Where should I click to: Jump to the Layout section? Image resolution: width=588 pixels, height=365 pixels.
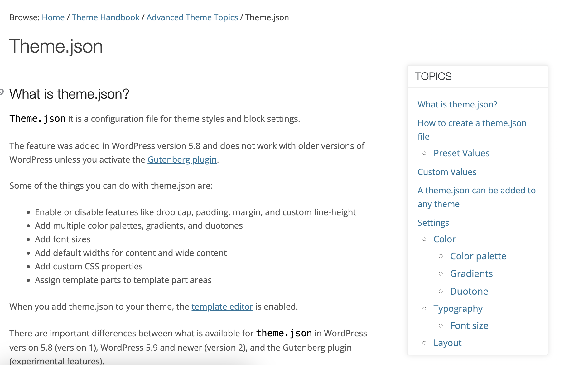447,343
